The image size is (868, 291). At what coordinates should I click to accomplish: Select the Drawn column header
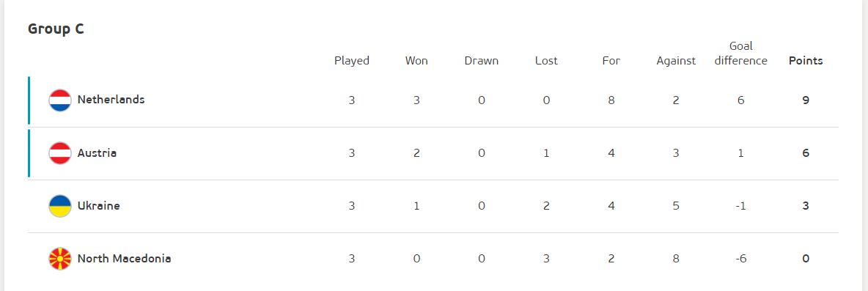point(481,61)
